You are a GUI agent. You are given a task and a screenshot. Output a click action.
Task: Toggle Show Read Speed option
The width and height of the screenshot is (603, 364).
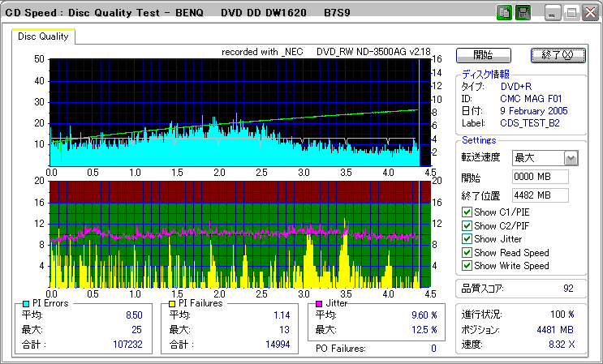(467, 253)
